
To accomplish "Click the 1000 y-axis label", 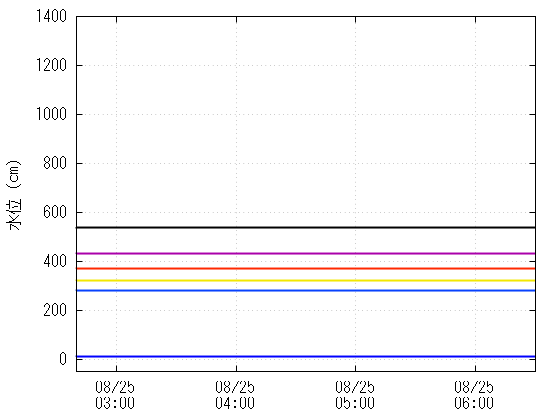I will point(51,114).
